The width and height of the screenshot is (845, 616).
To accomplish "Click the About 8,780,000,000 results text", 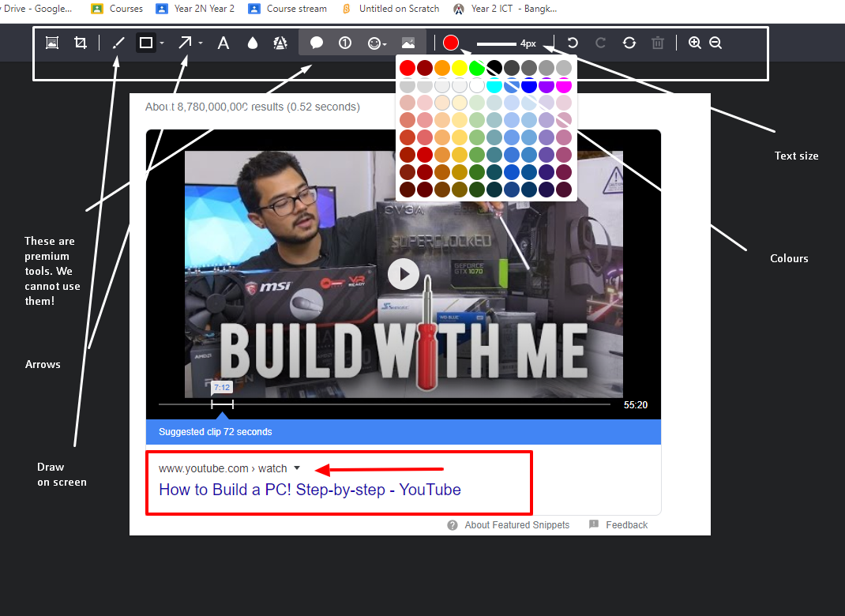I will click(x=252, y=107).
